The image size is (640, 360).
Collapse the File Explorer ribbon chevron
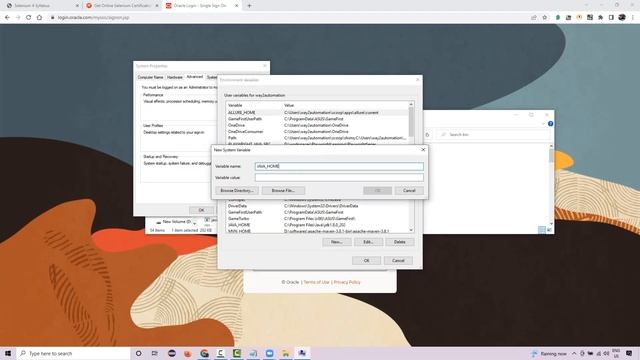pyautogui.click(x=543, y=124)
